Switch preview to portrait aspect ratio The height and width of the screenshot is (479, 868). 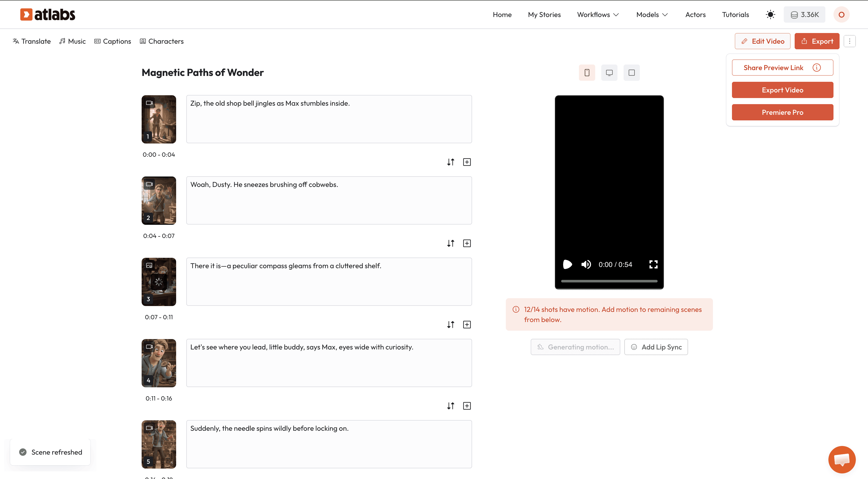point(587,72)
